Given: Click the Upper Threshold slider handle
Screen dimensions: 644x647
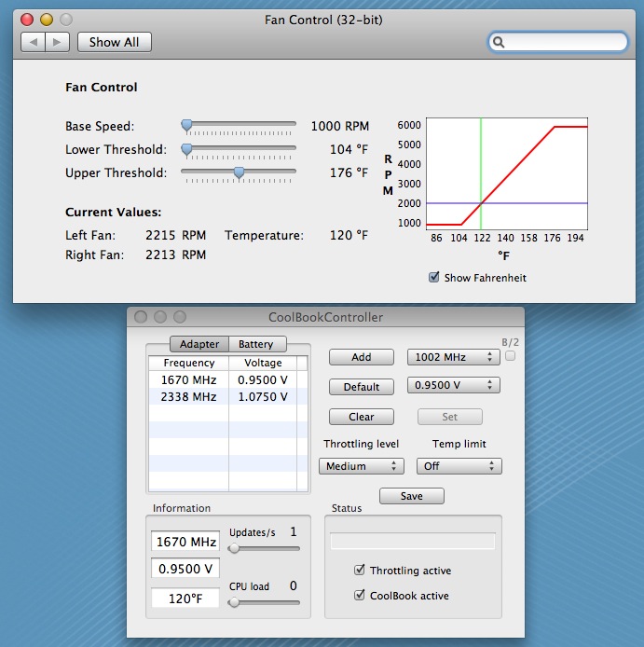Looking at the screenshot, I should pyautogui.click(x=239, y=172).
